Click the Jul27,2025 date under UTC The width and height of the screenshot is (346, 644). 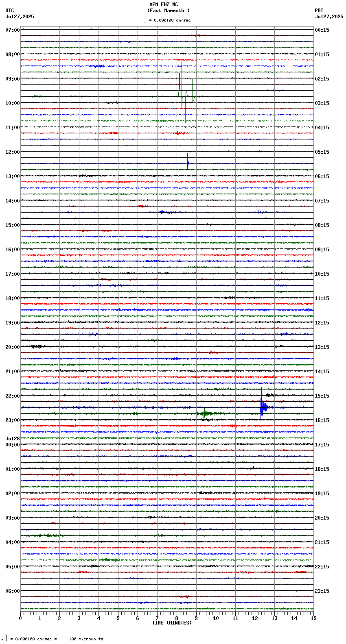pyautogui.click(x=20, y=17)
